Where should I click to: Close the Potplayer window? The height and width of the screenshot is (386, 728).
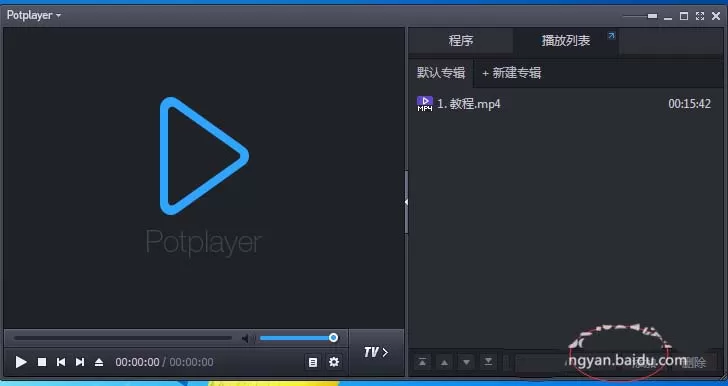click(x=716, y=16)
